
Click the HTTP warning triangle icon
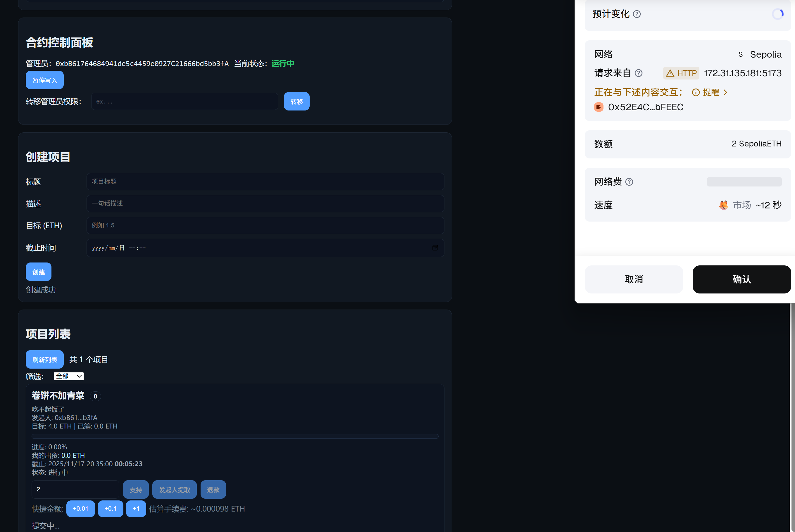coord(670,73)
